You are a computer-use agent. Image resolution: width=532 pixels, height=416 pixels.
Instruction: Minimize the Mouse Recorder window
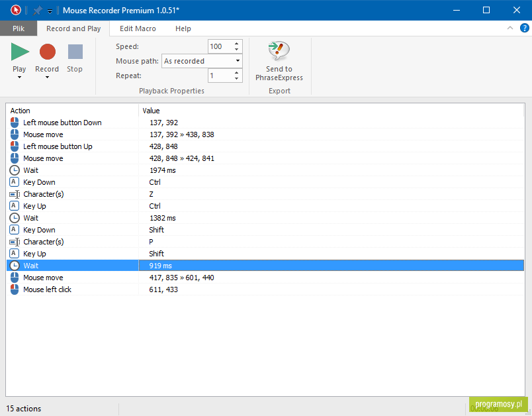point(457,10)
